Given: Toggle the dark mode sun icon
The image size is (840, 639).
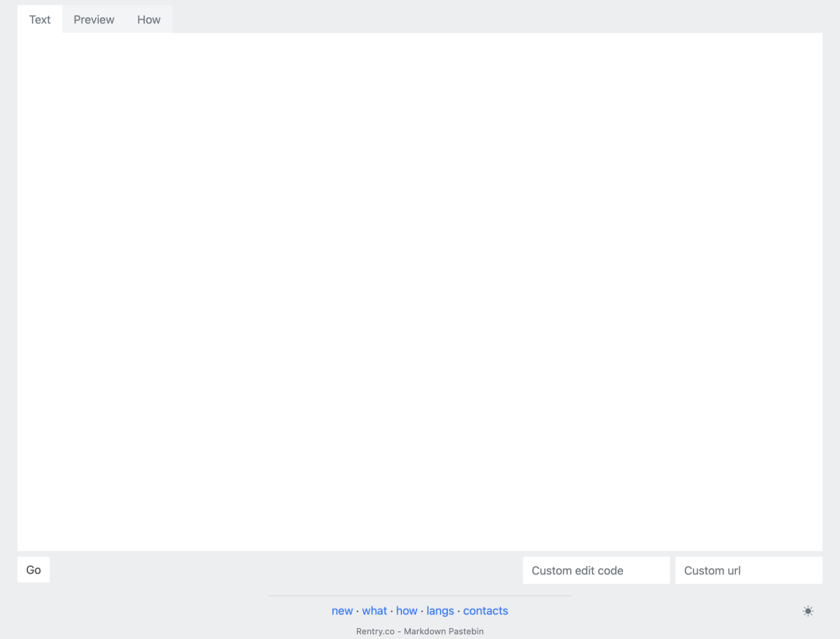Looking at the screenshot, I should tap(808, 611).
